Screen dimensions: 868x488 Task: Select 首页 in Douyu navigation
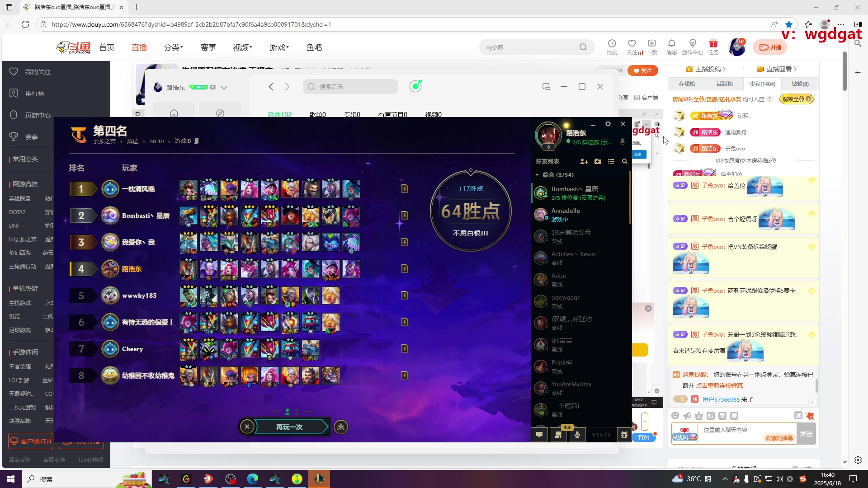[x=107, y=47]
